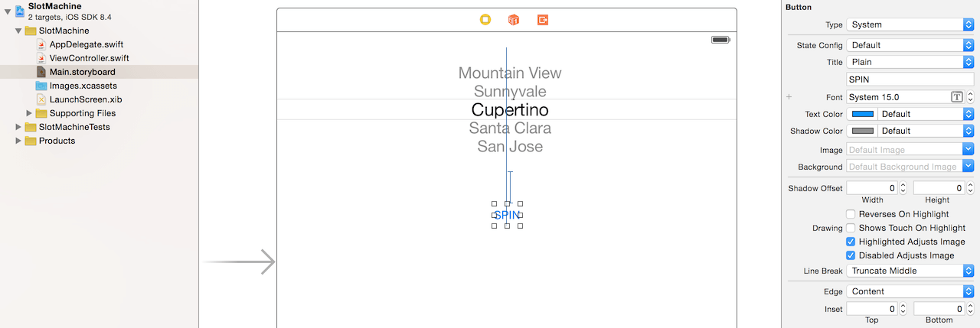The height and width of the screenshot is (328, 980).
Task: Expand the Supporting Files folder
Action: [29, 113]
